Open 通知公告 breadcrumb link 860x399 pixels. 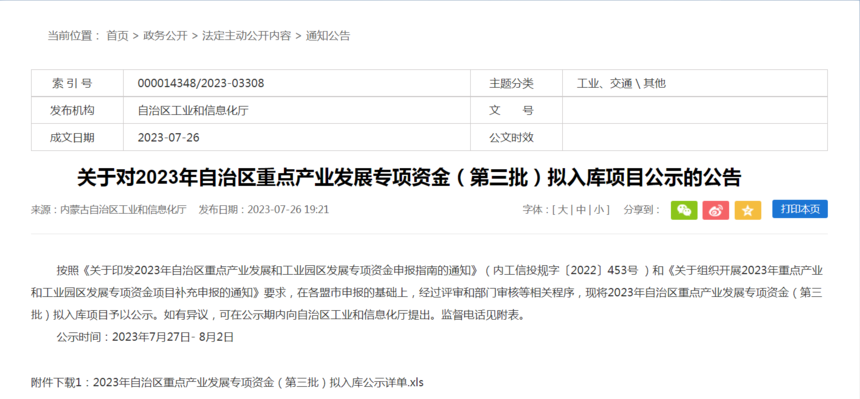[x=327, y=36]
